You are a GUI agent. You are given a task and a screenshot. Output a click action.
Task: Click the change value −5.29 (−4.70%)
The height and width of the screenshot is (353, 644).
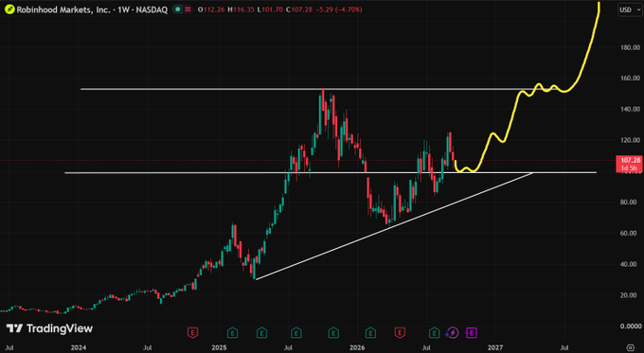(x=339, y=9)
